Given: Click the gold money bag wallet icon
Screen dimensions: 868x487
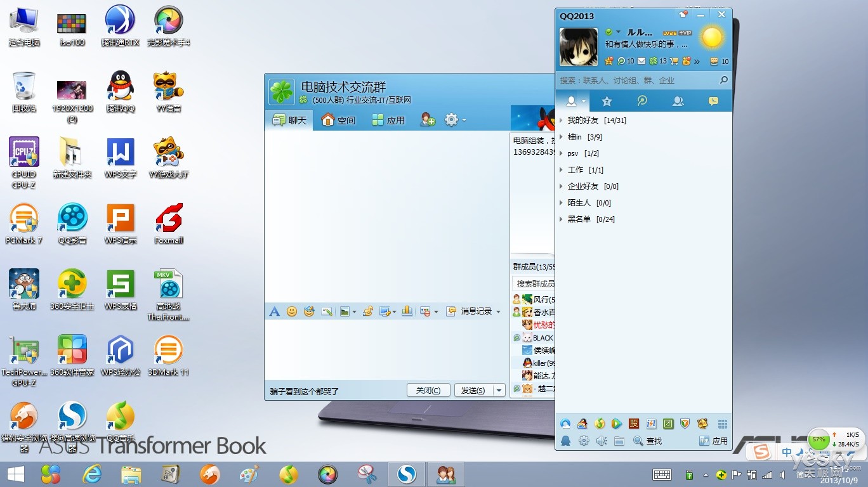Looking at the screenshot, I should coord(687,61).
